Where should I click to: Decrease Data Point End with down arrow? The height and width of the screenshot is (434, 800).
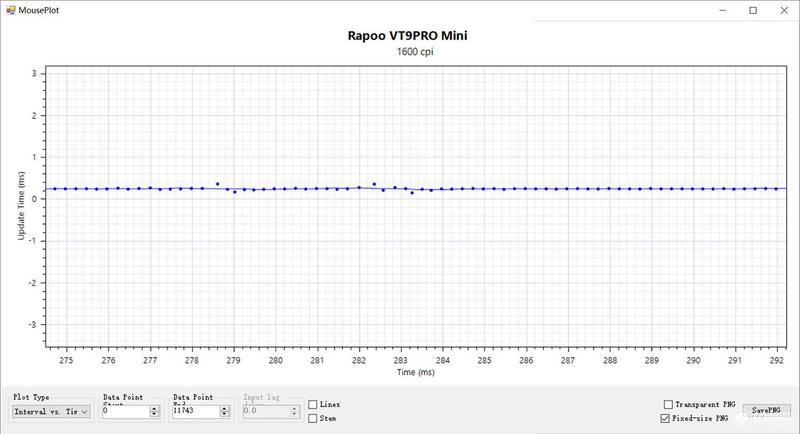point(224,414)
